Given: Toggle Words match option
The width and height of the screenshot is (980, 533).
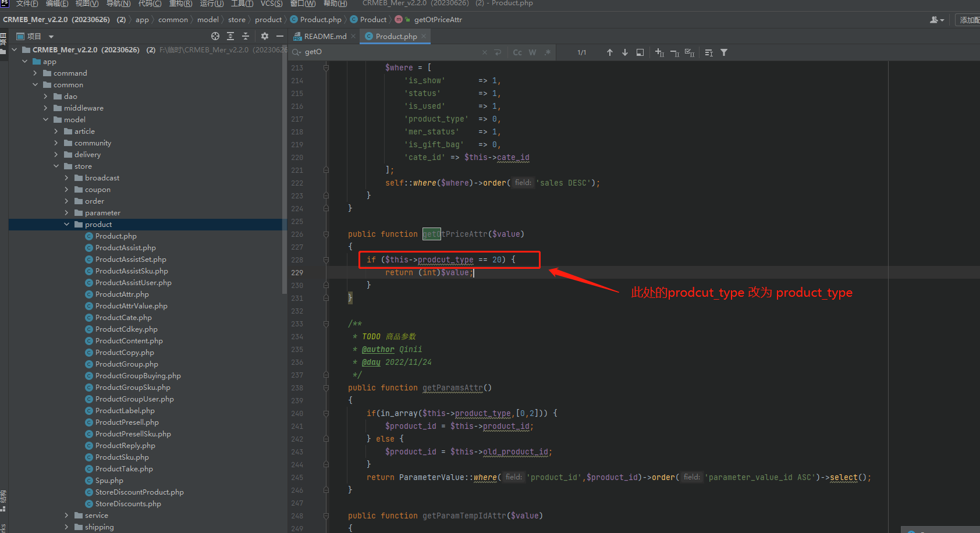Looking at the screenshot, I should click(532, 52).
